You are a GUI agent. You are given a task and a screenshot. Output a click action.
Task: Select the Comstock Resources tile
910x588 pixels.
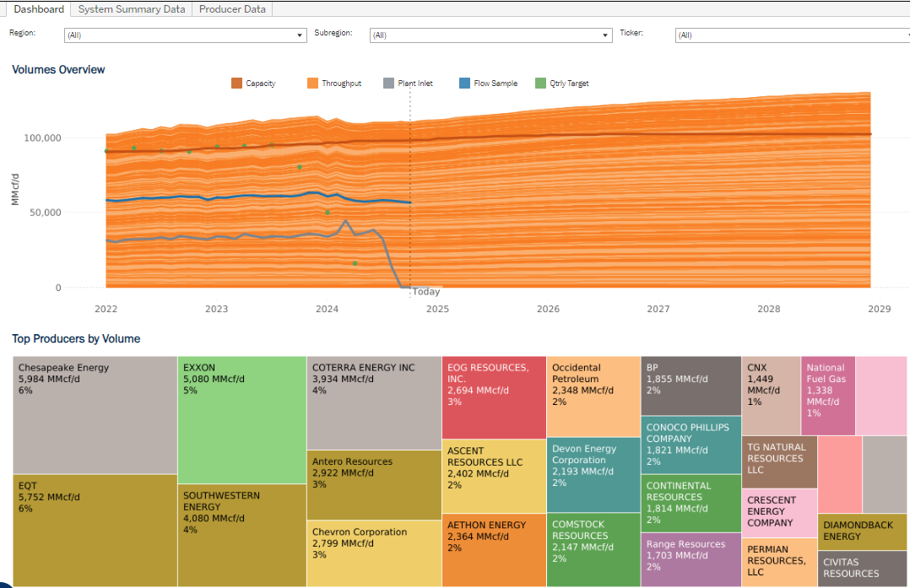pos(593,550)
